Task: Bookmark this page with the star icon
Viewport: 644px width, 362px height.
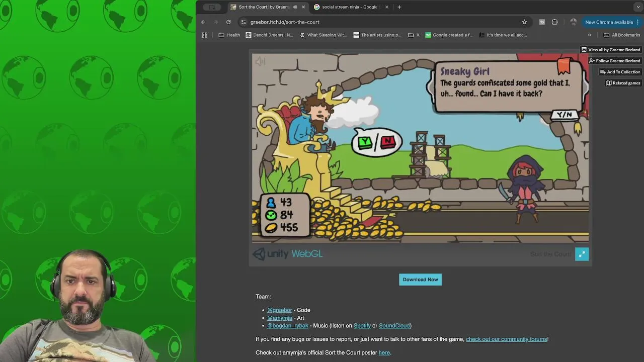Action: pos(524,22)
